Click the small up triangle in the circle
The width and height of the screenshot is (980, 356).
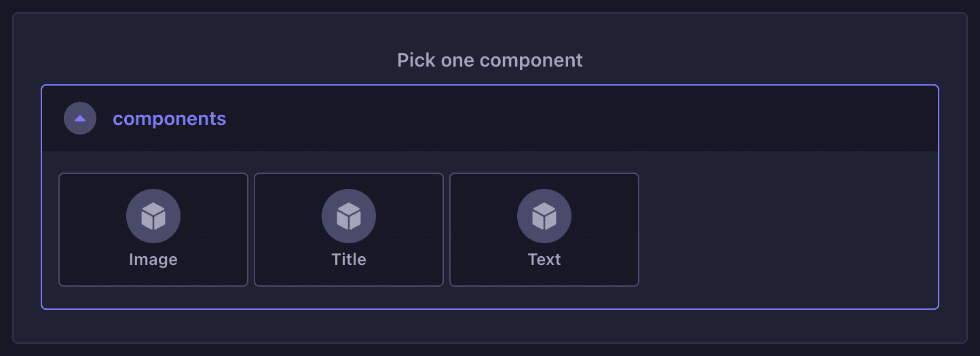tap(80, 118)
